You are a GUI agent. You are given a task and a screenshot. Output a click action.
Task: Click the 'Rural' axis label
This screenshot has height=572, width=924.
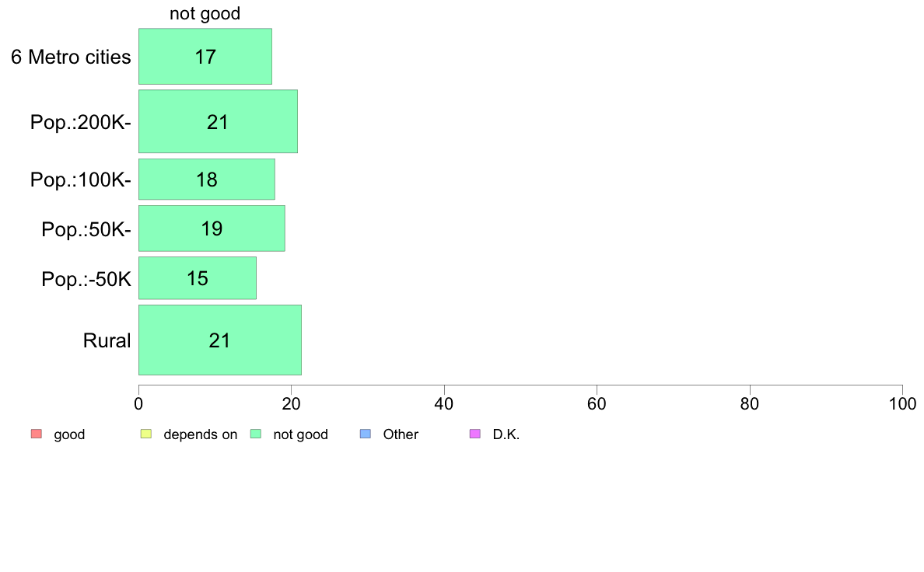point(107,340)
